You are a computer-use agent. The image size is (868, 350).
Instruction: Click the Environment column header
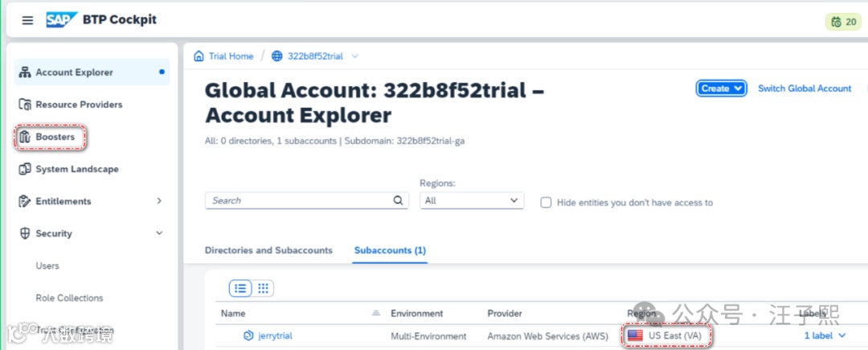tap(417, 314)
